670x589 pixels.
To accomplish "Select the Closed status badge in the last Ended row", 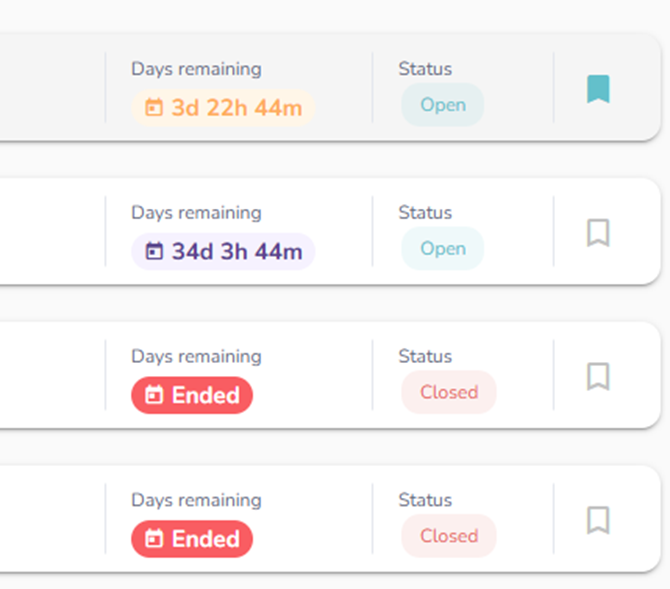I will (449, 536).
